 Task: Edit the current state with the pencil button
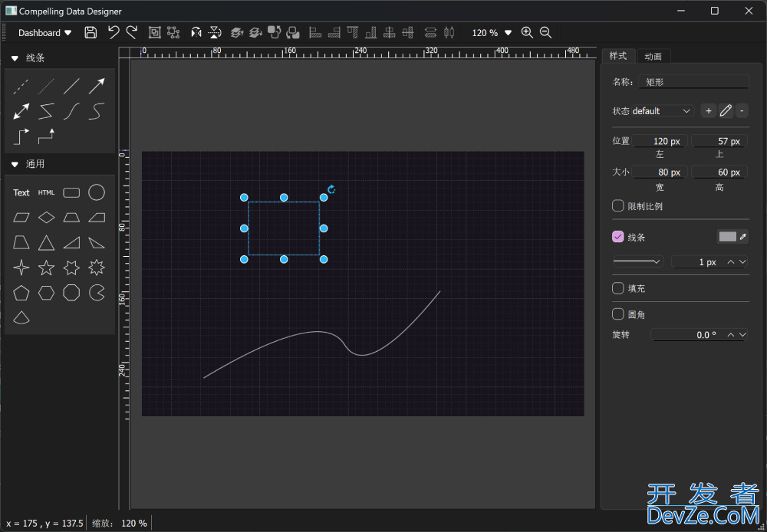tap(726, 111)
